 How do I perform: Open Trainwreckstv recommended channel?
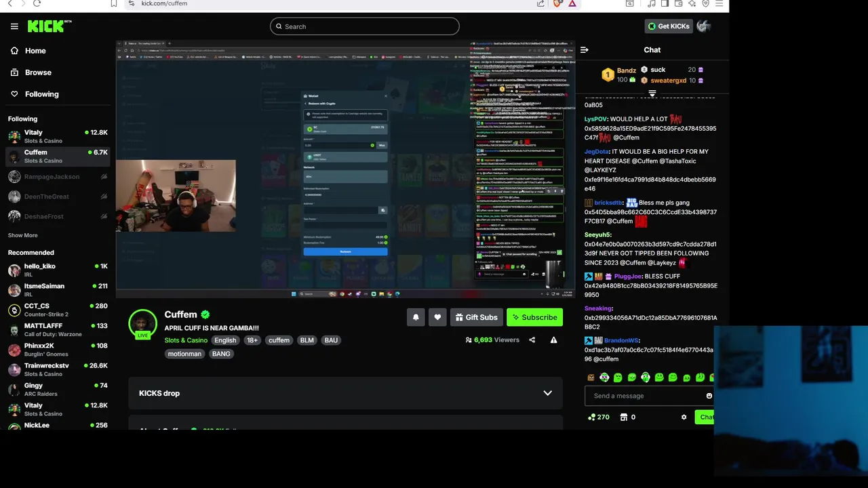(58, 369)
